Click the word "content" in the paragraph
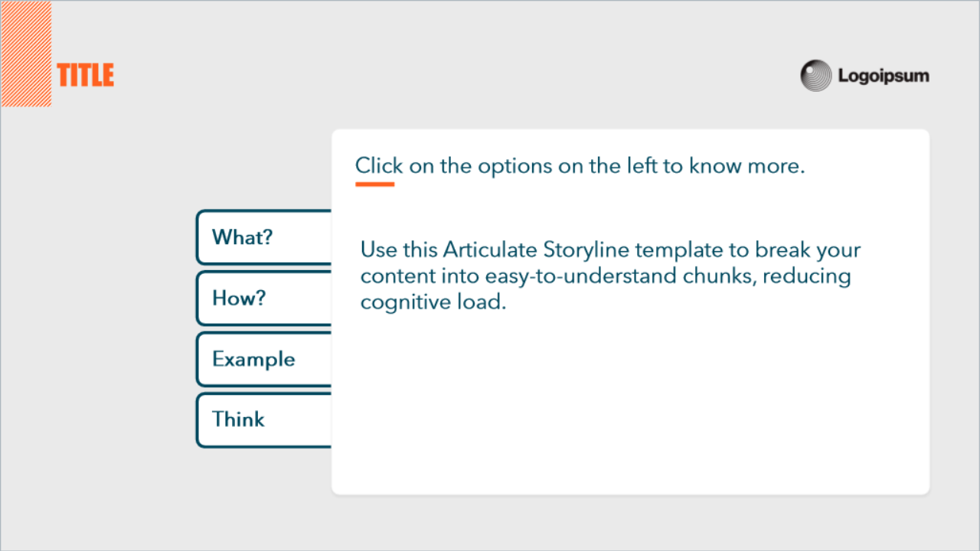Screen dimensions: 980x551 pos(398,276)
